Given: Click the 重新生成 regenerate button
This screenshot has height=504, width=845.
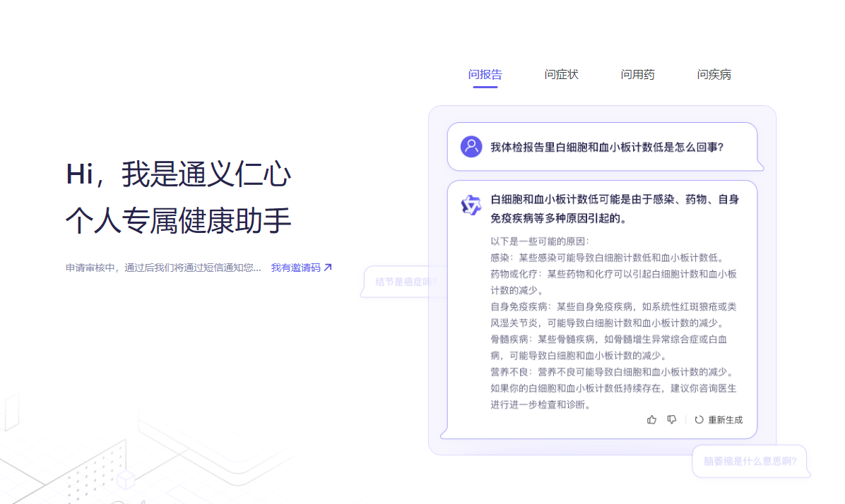Looking at the screenshot, I should 719,420.
